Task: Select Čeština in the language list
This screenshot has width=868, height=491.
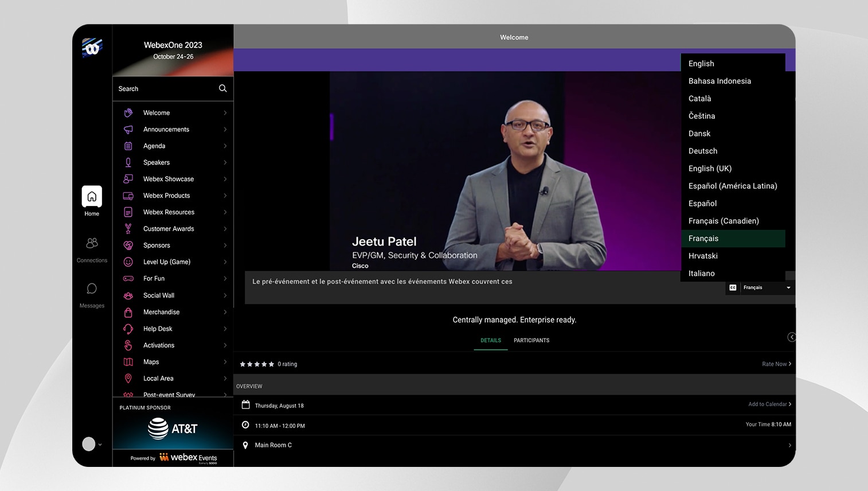Action: 733,116
